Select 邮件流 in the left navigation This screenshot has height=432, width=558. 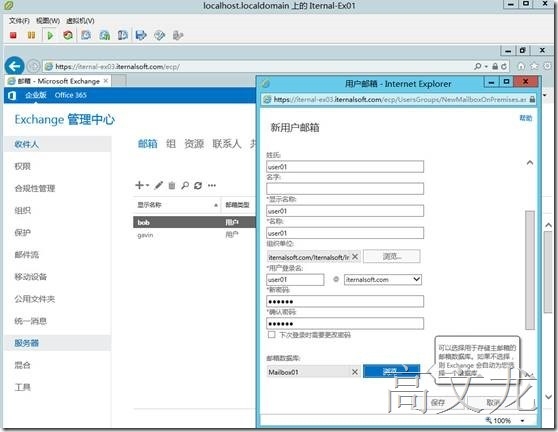point(27,254)
